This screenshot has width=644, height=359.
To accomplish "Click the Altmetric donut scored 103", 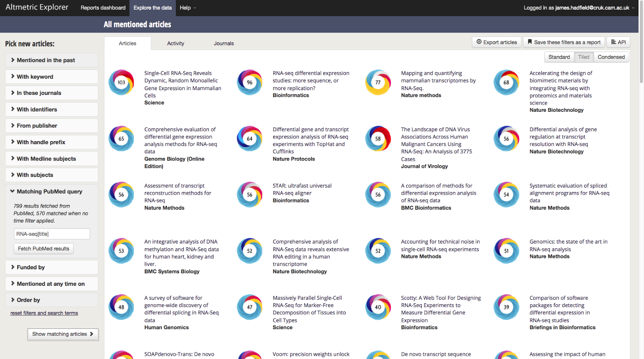I will [121, 82].
